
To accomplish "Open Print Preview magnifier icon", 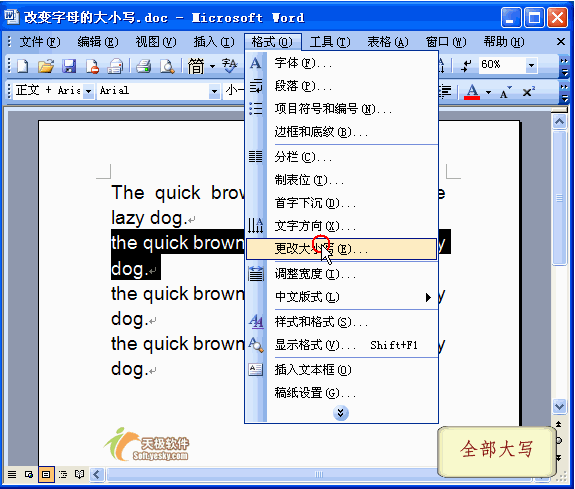I will point(167,66).
